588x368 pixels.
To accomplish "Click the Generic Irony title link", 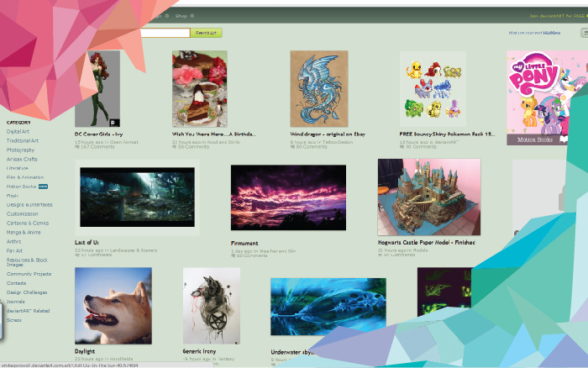I will tap(200, 351).
